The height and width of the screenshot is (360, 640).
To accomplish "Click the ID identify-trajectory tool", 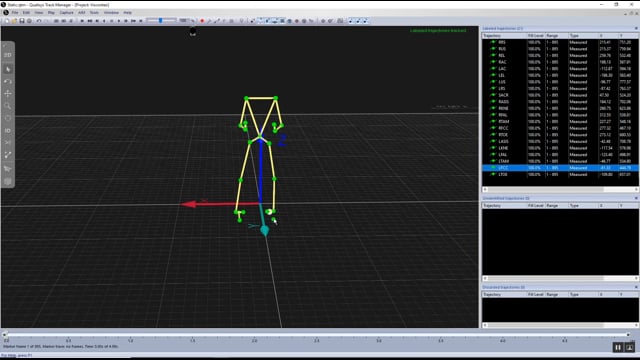I will (8, 131).
